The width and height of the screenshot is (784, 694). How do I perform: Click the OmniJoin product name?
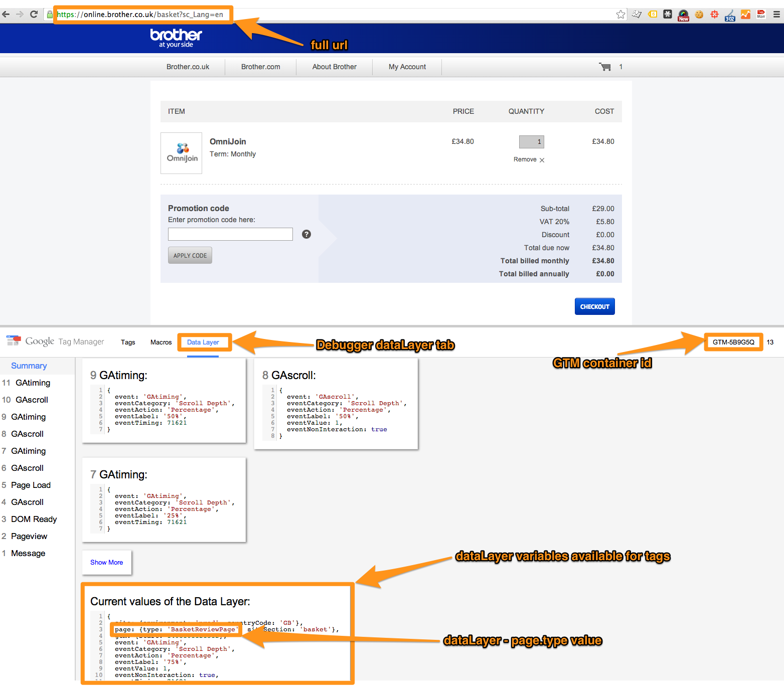point(228,141)
